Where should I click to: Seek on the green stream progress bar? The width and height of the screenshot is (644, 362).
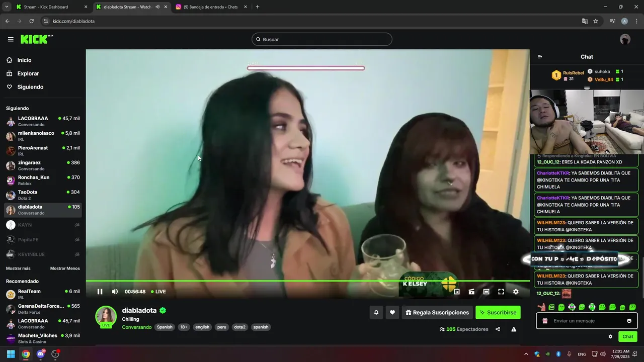click(307, 281)
